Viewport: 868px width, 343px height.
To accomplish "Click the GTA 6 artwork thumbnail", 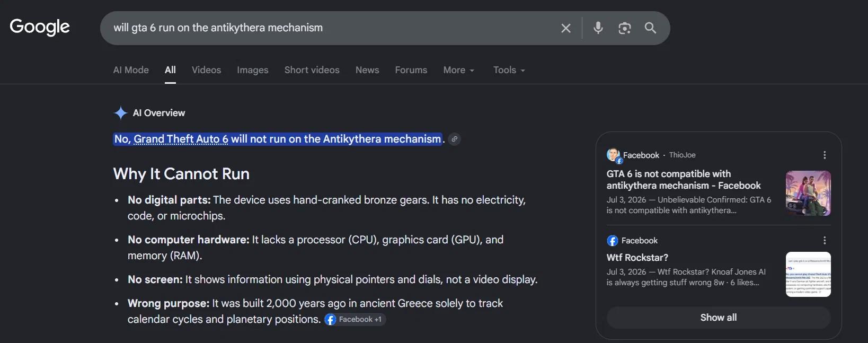I will point(808,193).
